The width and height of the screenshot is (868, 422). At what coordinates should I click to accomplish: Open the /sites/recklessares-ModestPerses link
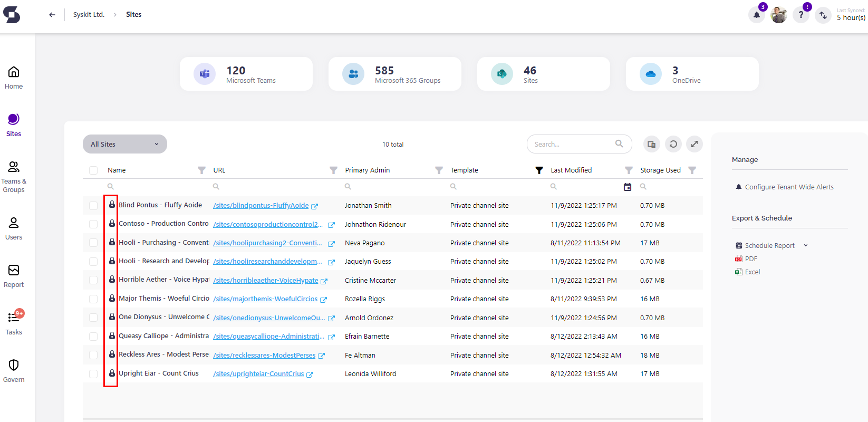click(264, 356)
